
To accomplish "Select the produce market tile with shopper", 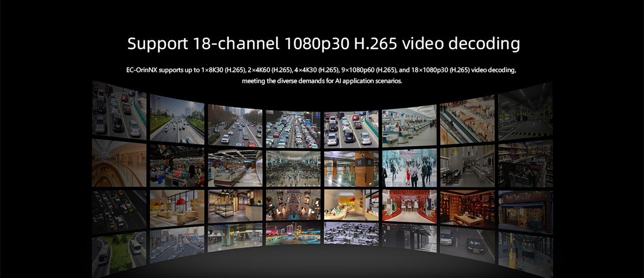I will (x=177, y=166).
